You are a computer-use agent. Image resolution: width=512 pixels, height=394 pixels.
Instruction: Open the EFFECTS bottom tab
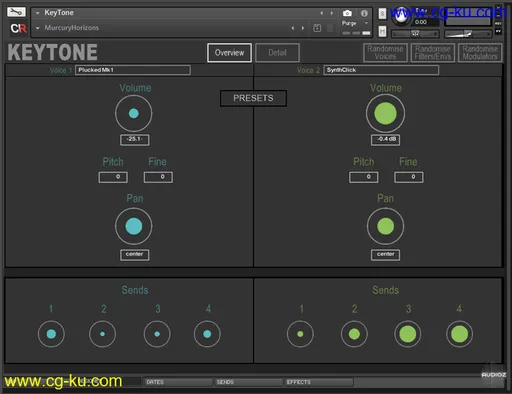[x=318, y=382]
